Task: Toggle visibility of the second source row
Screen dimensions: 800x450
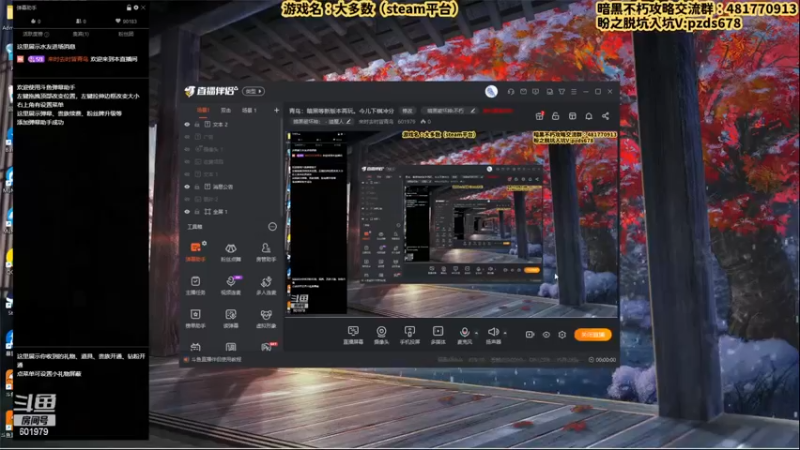Action: [x=187, y=137]
